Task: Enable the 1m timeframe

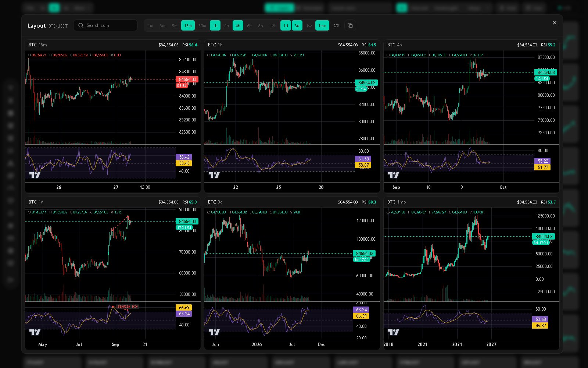Action: (x=150, y=26)
